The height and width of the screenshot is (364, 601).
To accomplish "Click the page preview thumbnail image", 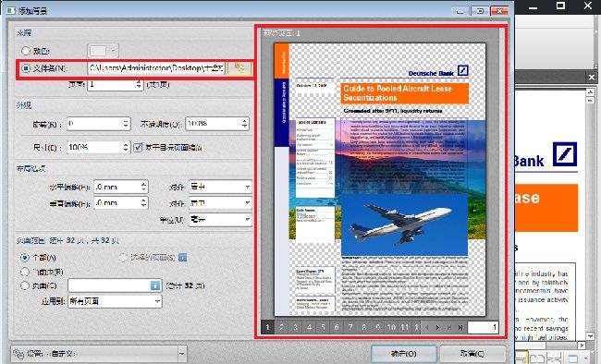I will coord(380,179).
